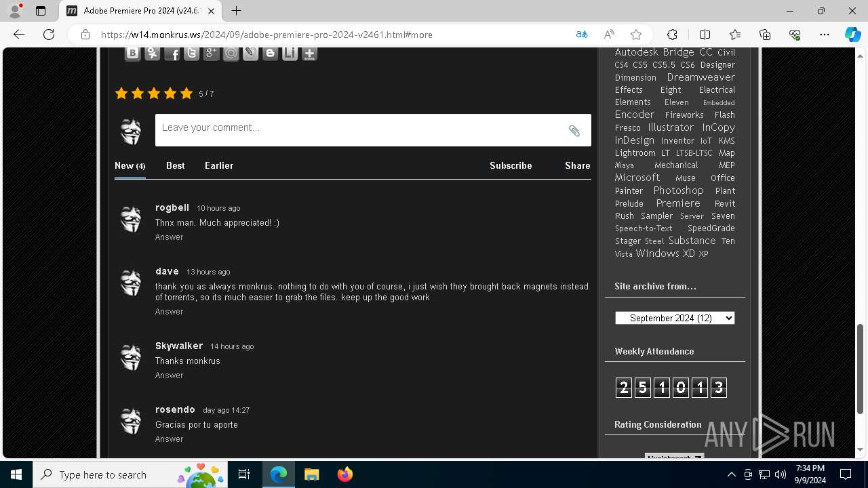Share via the Twitter icon

coord(192,54)
